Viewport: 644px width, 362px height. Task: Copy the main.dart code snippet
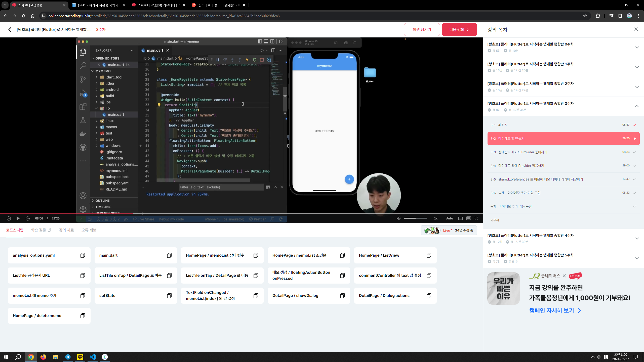(169, 255)
